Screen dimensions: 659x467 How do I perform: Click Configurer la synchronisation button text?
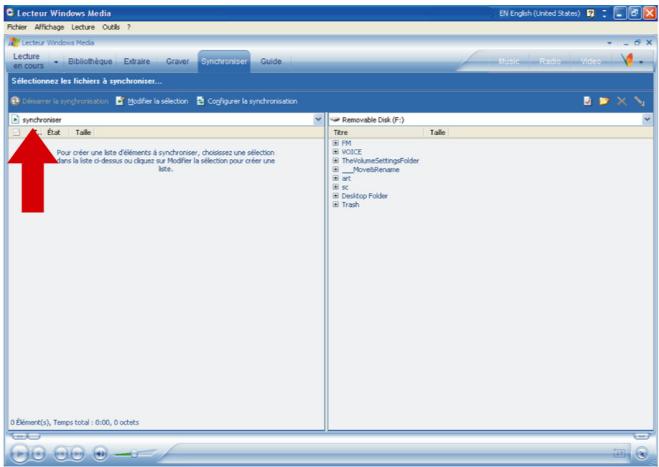tap(252, 101)
